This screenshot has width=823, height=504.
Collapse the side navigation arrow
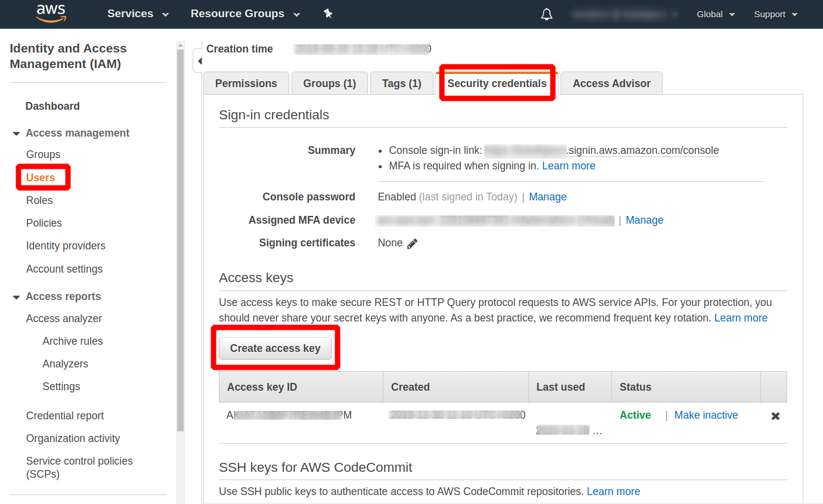[x=199, y=61]
